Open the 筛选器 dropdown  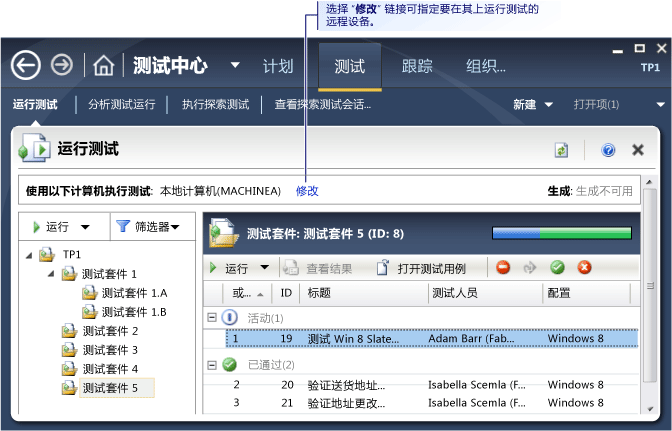click(175, 227)
